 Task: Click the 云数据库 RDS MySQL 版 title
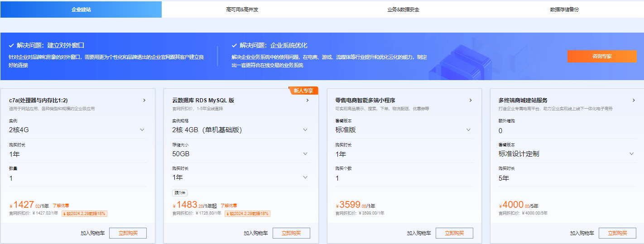click(x=203, y=100)
